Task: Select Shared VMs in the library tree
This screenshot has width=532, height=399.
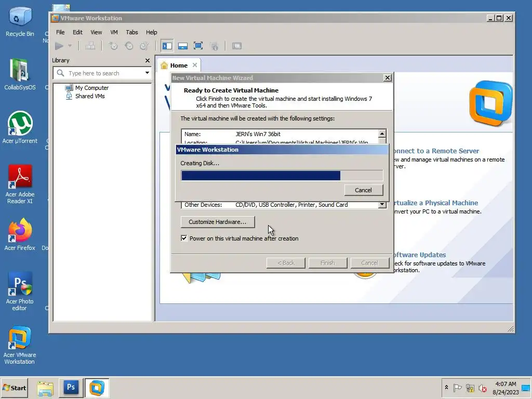Action: tap(85, 96)
